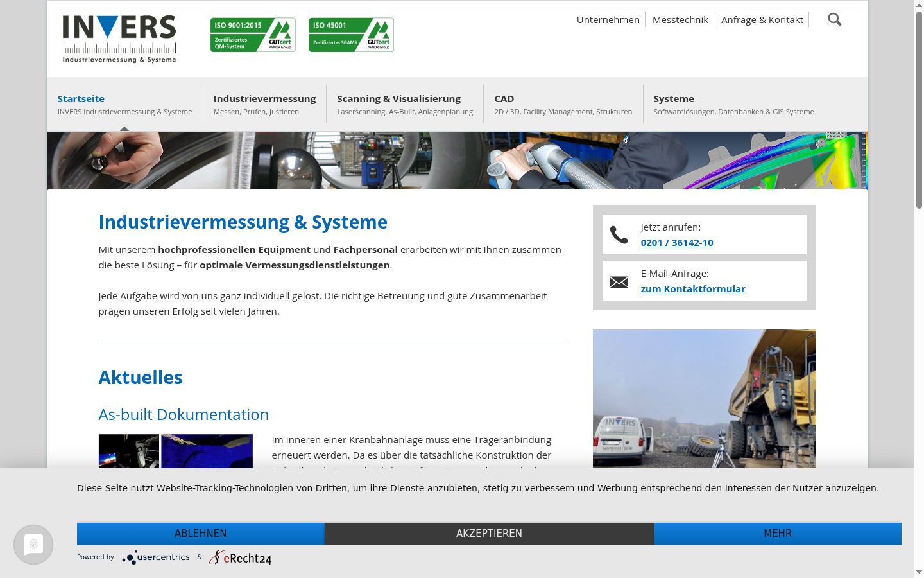Accept tracking with AKZEPTIEREN button

click(x=489, y=534)
